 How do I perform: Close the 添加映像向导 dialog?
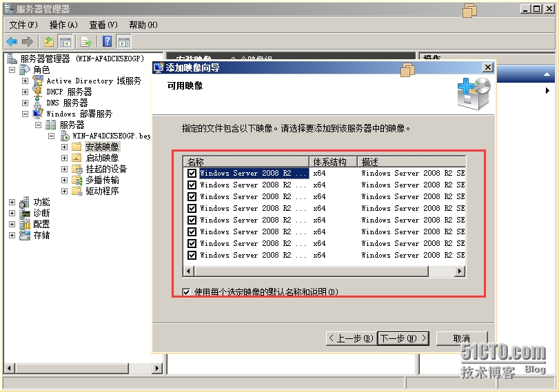(488, 68)
